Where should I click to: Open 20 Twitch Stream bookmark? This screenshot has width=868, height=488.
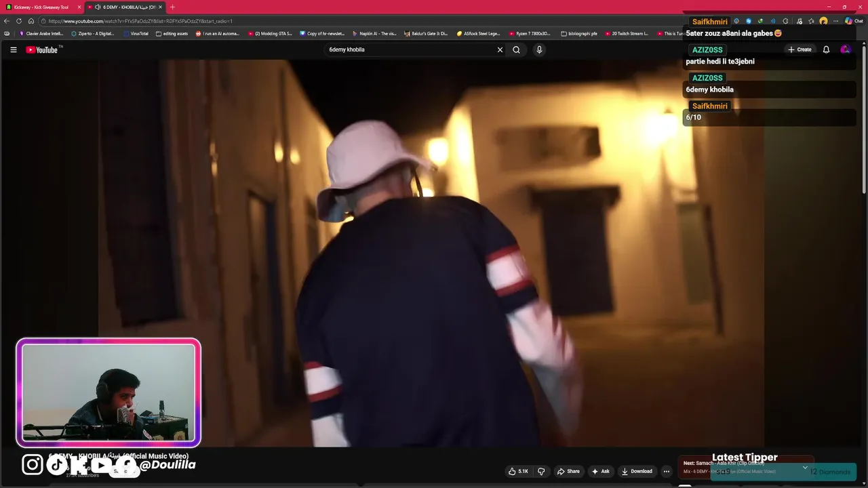click(627, 33)
